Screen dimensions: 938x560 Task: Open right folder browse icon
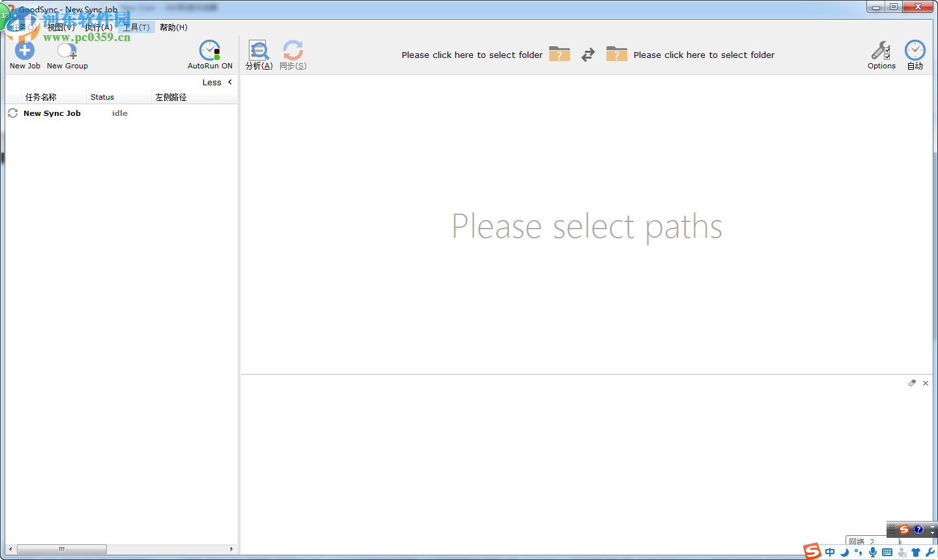(x=617, y=54)
